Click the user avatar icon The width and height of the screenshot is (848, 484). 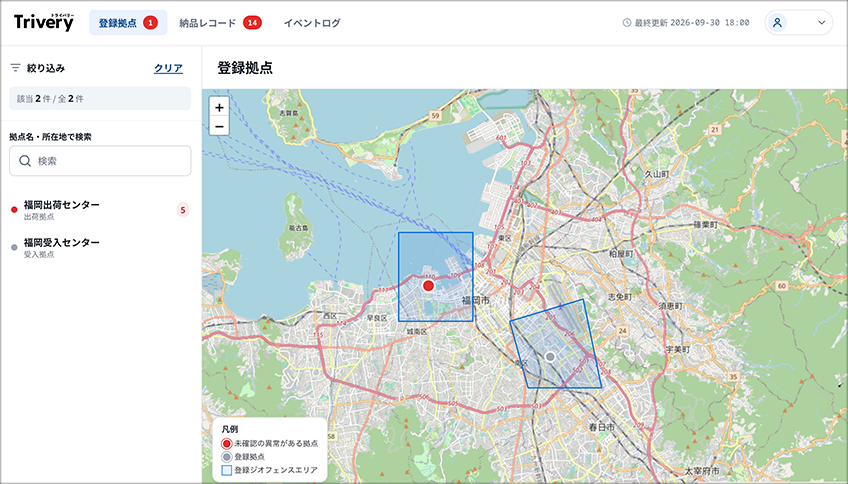point(777,23)
